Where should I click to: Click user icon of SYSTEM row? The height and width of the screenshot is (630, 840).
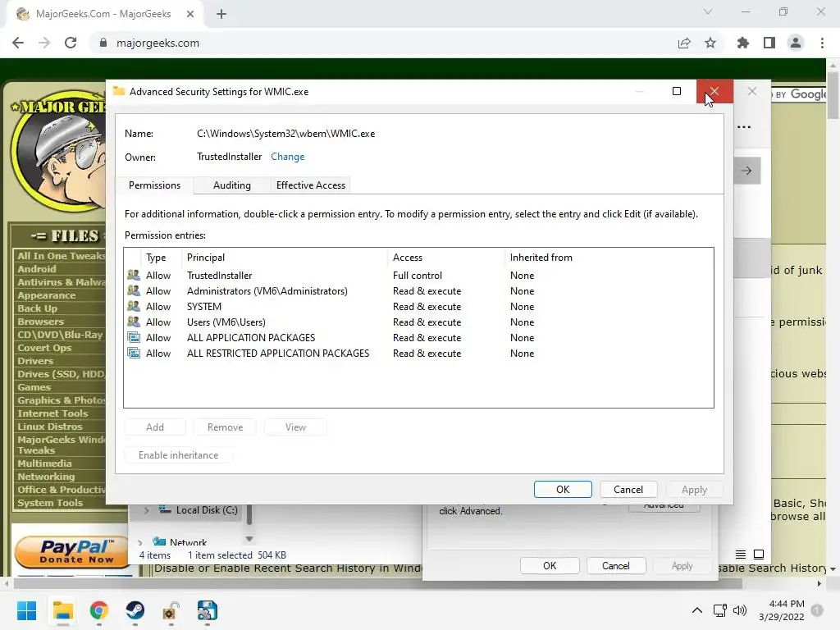click(134, 306)
